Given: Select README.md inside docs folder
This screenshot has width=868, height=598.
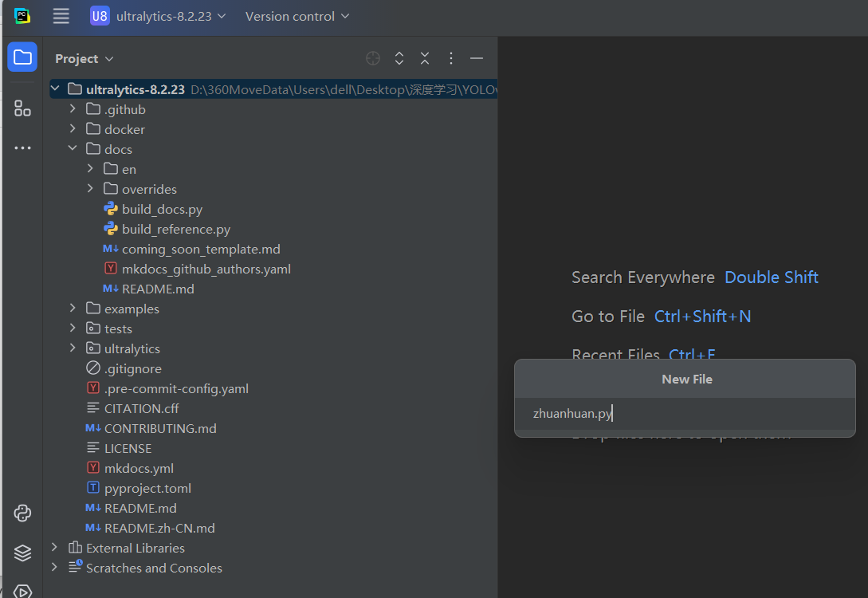Looking at the screenshot, I should tap(158, 289).
